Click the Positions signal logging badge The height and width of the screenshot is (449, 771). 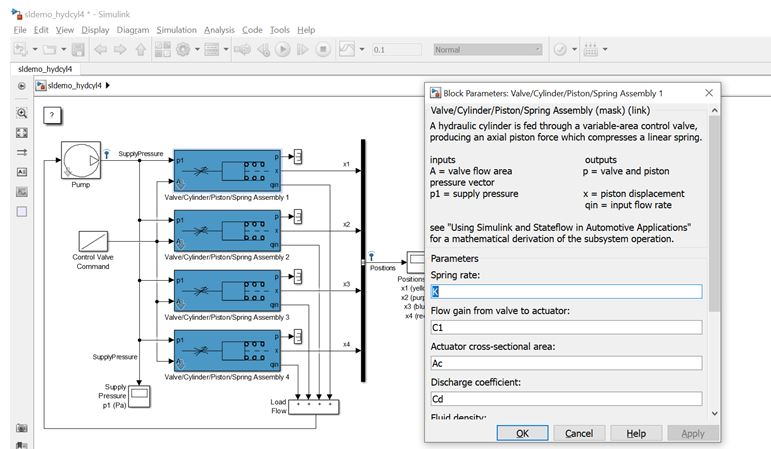coord(372,256)
